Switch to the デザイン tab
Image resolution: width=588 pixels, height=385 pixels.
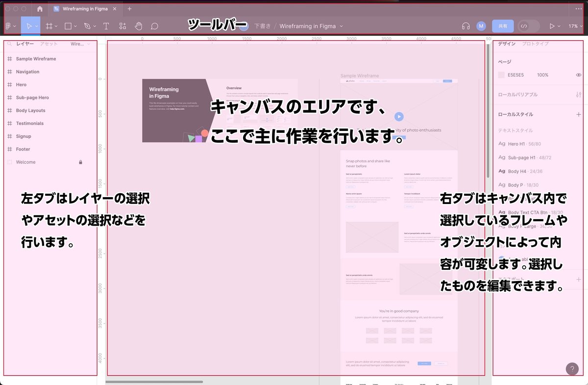[507, 44]
